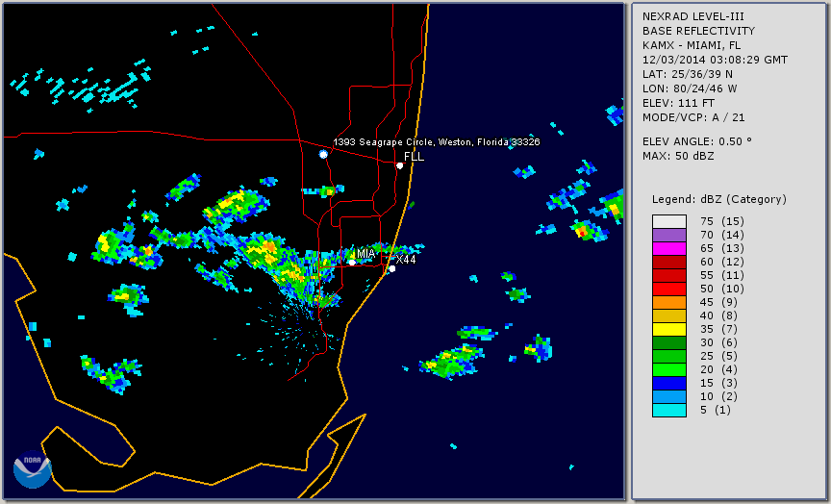The height and width of the screenshot is (504, 831).
Task: Click the Seagrape Circle address label
Action: [436, 142]
